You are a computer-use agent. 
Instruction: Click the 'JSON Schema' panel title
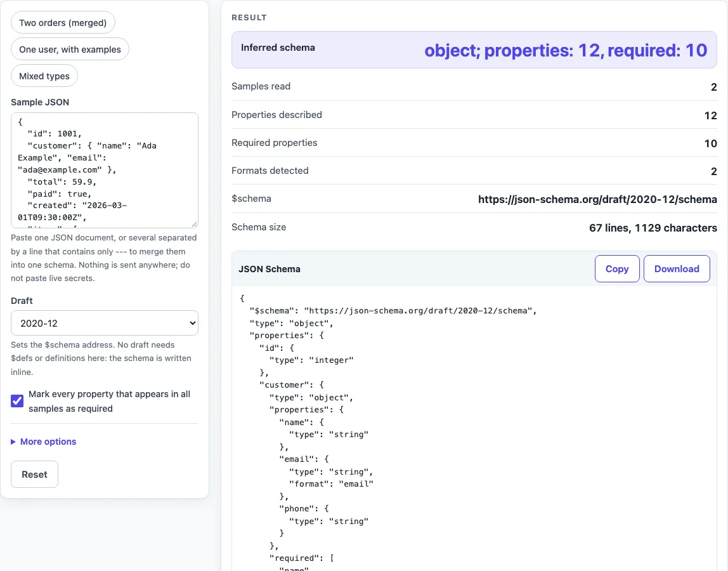(x=270, y=269)
